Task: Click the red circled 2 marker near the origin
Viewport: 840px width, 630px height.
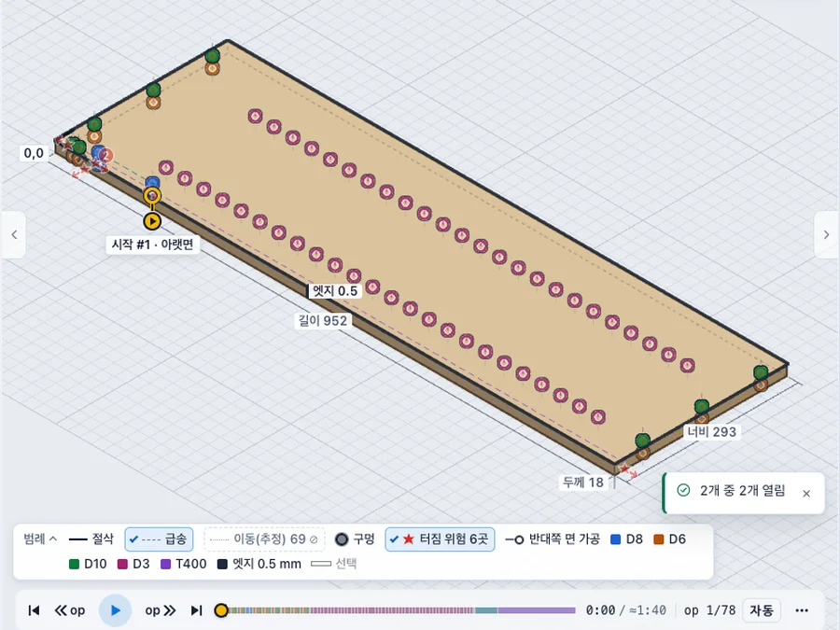Action: pyautogui.click(x=106, y=156)
